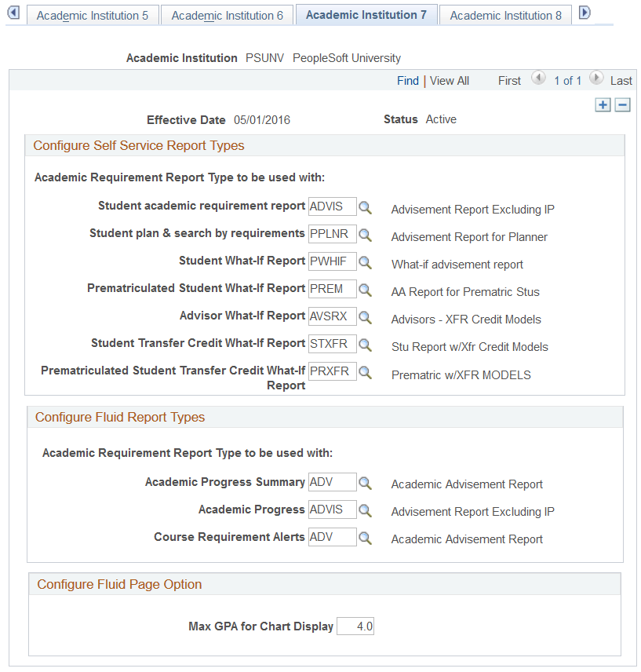Image resolution: width=641 pixels, height=672 pixels.
Task: Open lookup for Course Requirement Alerts
Action: click(365, 537)
